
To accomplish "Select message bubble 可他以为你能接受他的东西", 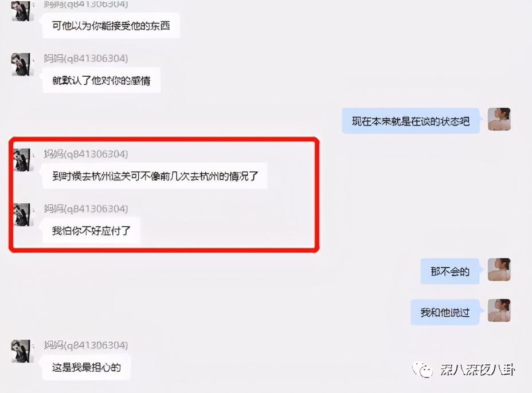I will pyautogui.click(x=111, y=25).
